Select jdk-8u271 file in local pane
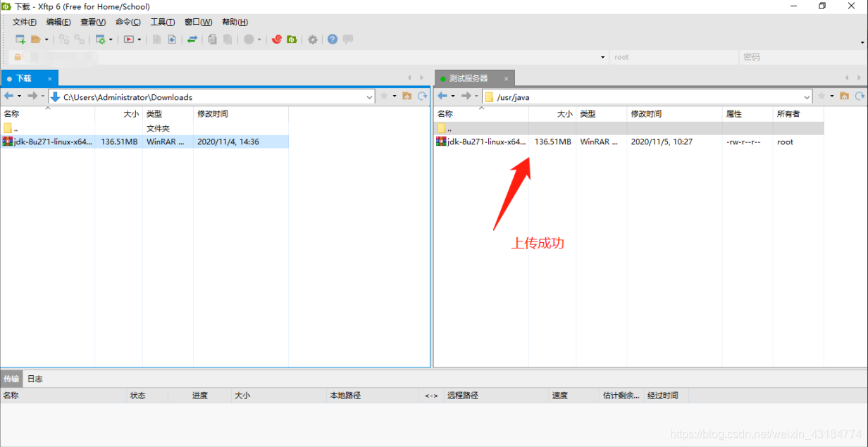Screen dimensions: 868x447 click(144, 141)
